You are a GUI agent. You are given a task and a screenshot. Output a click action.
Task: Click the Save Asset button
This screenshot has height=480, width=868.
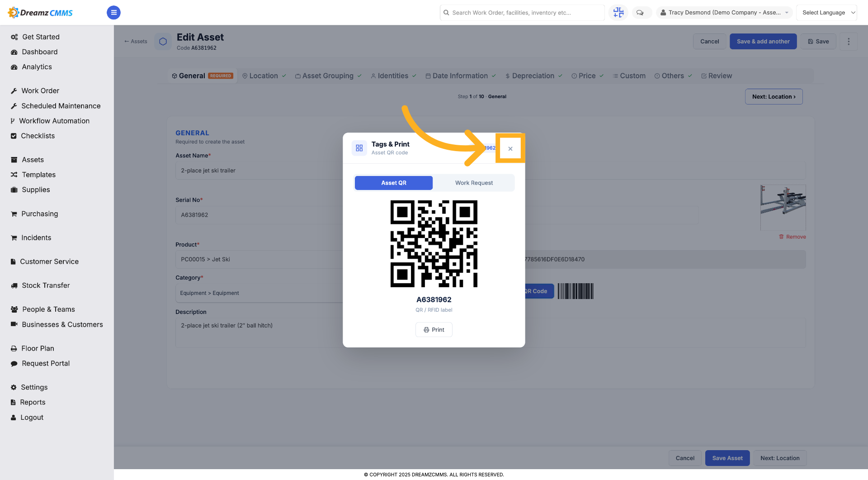[727, 458]
